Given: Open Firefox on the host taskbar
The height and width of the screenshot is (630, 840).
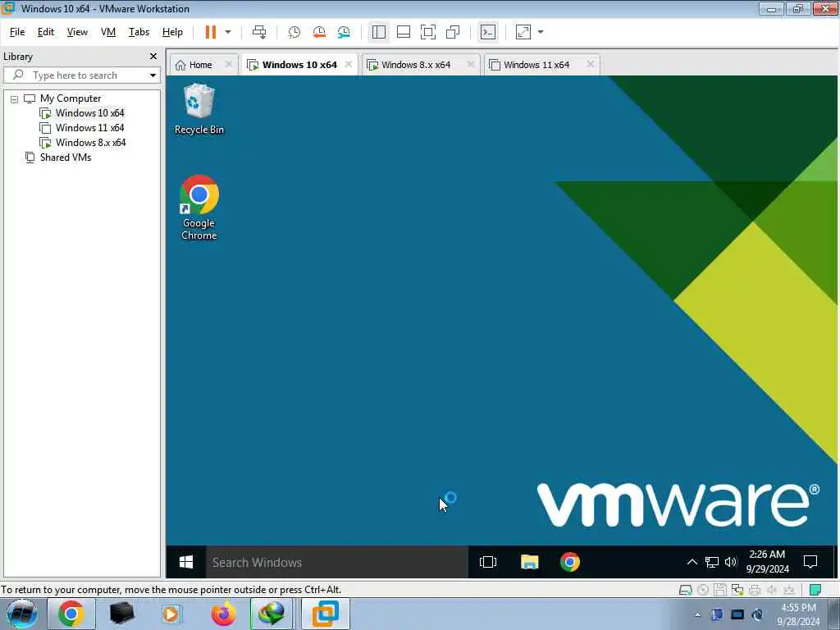Looking at the screenshot, I should click(223, 614).
